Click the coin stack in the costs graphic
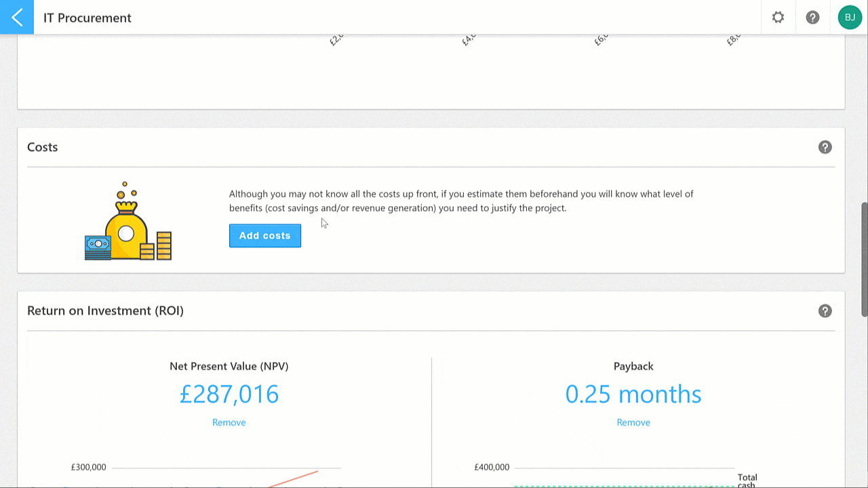The image size is (868, 488). (163, 244)
